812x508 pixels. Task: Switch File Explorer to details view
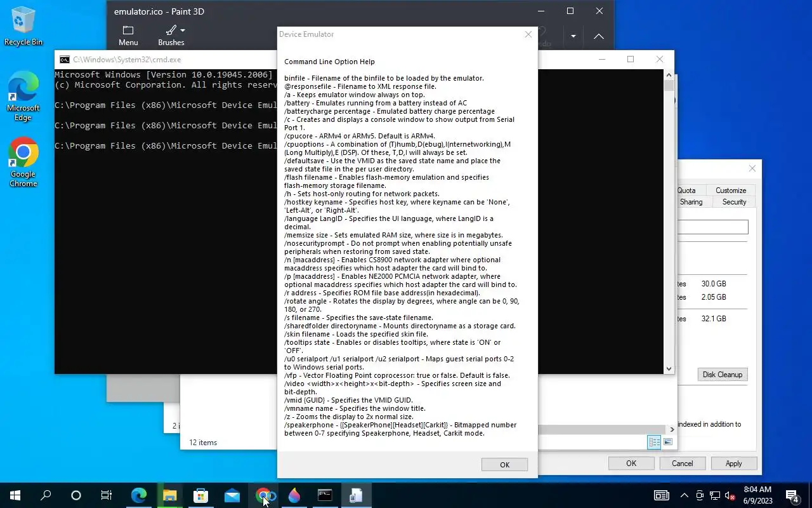pyautogui.click(x=654, y=442)
